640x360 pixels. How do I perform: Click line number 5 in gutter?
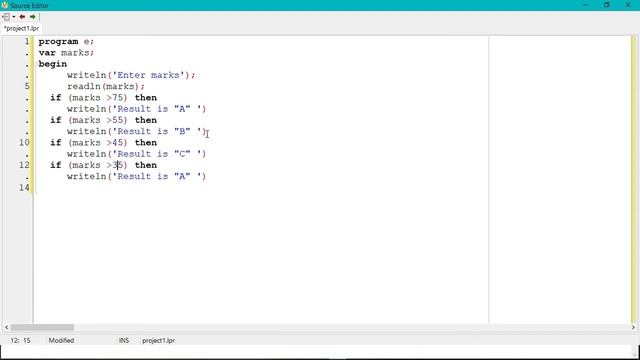[27, 86]
